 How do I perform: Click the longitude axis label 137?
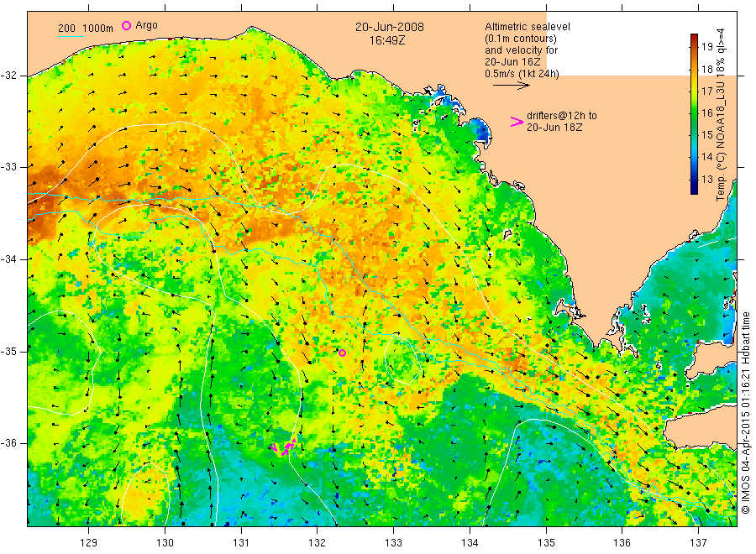pyautogui.click(x=698, y=543)
